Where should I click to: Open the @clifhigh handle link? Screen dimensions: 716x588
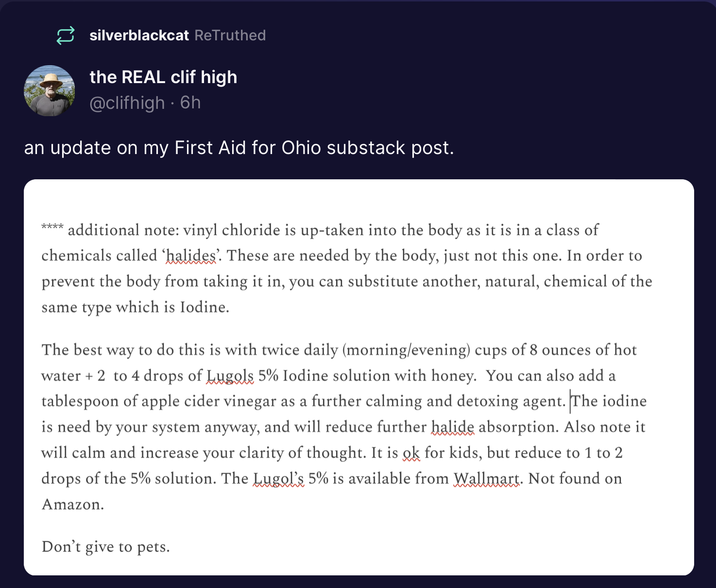(127, 103)
